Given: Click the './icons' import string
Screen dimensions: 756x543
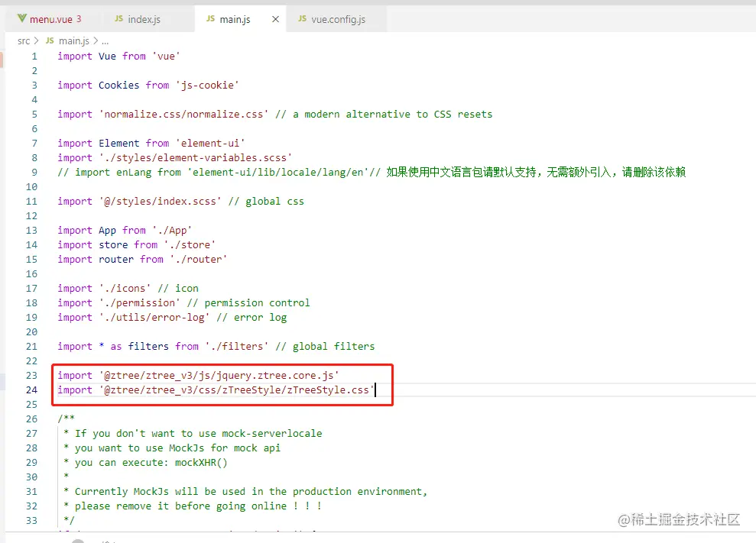Looking at the screenshot, I should click(x=125, y=288).
